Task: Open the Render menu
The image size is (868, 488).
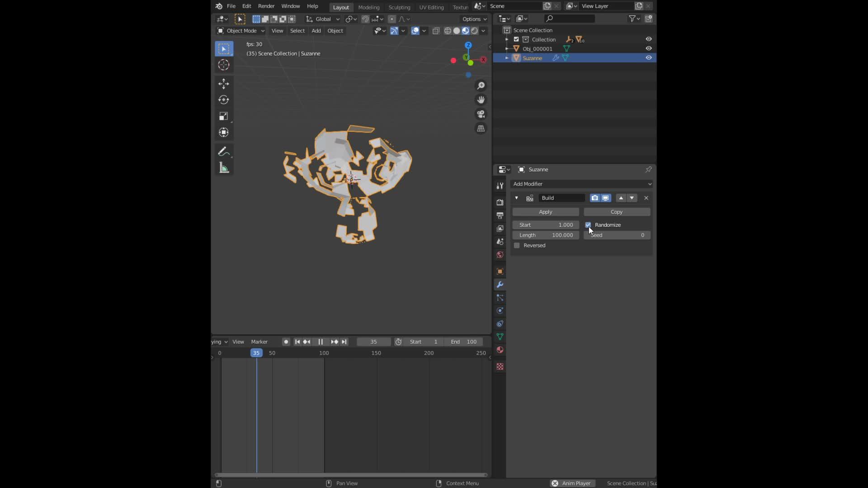Action: [x=266, y=6]
